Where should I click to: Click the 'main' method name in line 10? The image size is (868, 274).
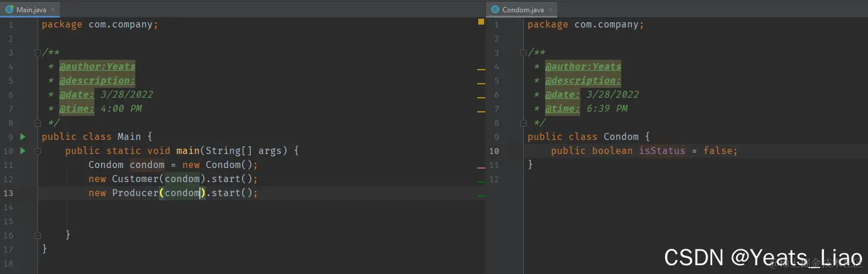188,150
